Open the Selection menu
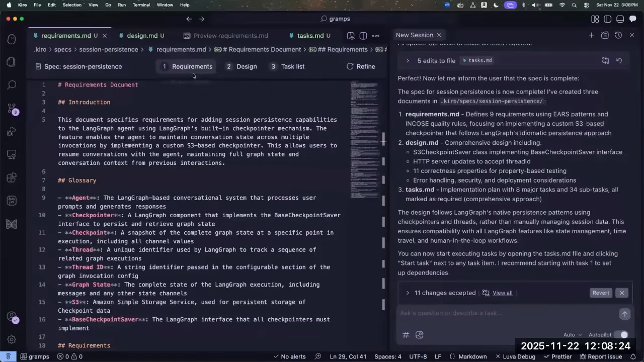Viewport: 644px width, 362px height. click(x=72, y=5)
